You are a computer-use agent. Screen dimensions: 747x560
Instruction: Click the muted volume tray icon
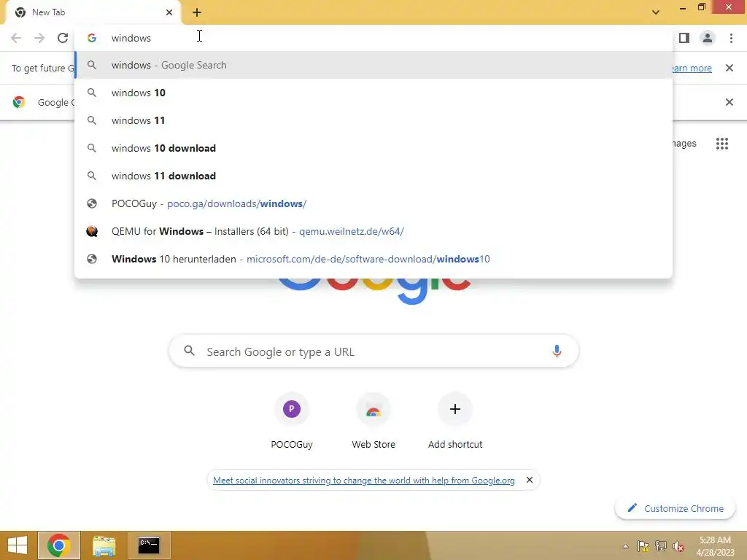[678, 546]
